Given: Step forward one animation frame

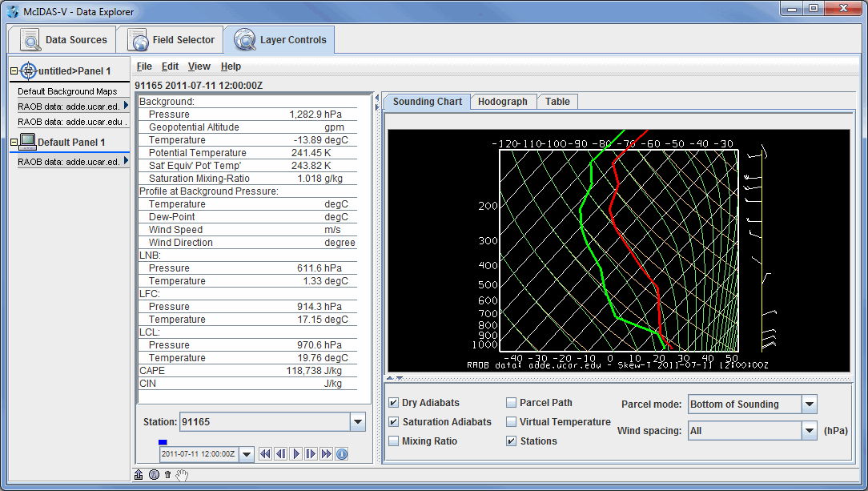Looking at the screenshot, I should click(311, 454).
